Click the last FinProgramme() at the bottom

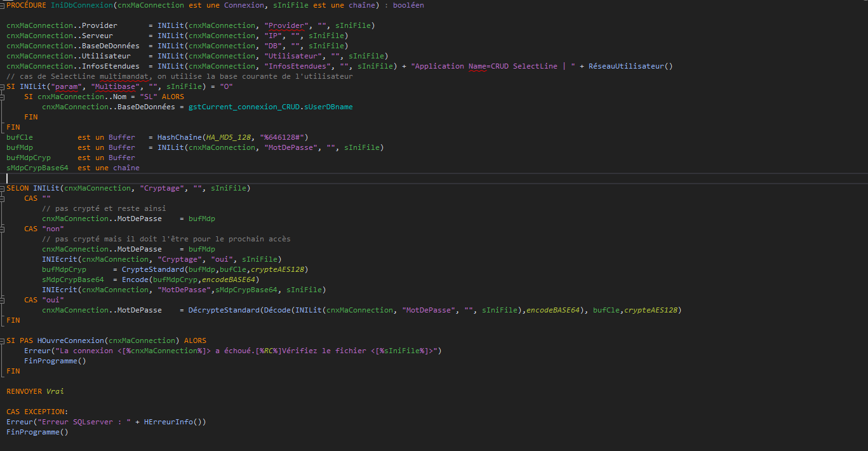(x=37, y=432)
